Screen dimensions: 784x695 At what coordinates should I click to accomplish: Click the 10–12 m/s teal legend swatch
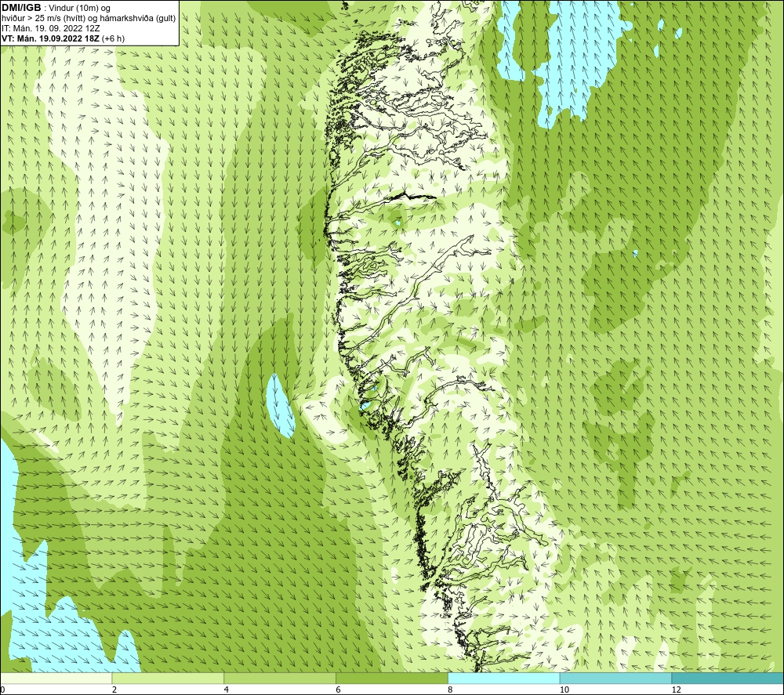616,678
